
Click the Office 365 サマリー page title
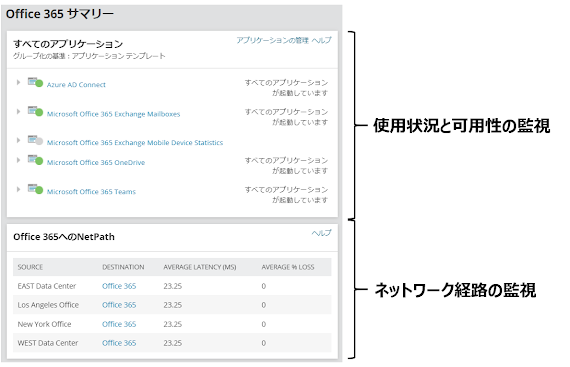(x=60, y=14)
